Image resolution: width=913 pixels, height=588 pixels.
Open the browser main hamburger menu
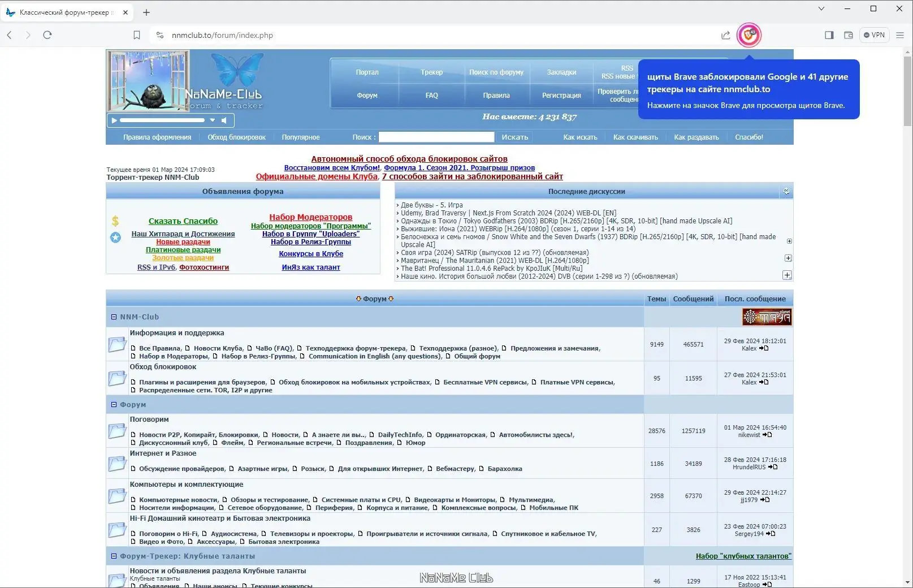900,35
